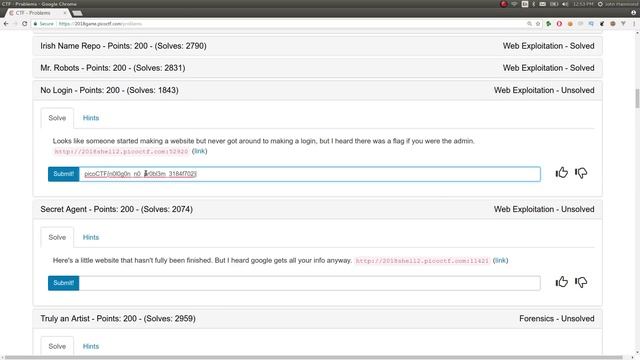Open the brown globe extension icon
The width and height of the screenshot is (640, 360).
(x=613, y=24)
